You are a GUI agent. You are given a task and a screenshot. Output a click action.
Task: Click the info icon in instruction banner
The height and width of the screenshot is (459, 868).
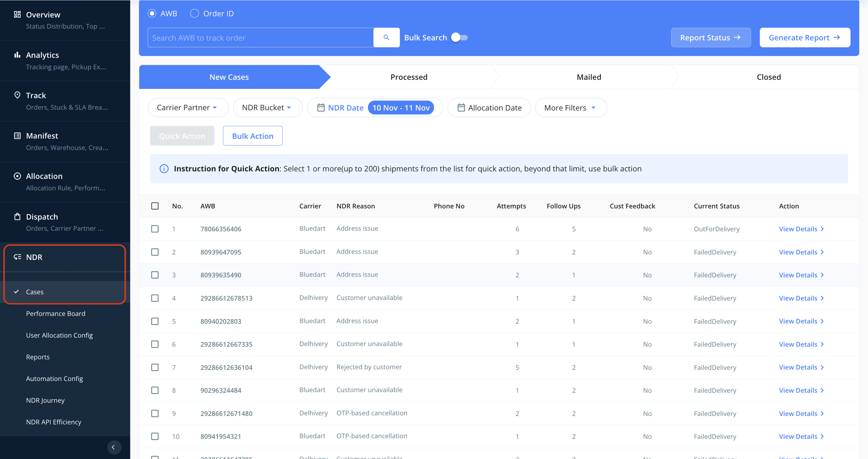[x=164, y=169]
